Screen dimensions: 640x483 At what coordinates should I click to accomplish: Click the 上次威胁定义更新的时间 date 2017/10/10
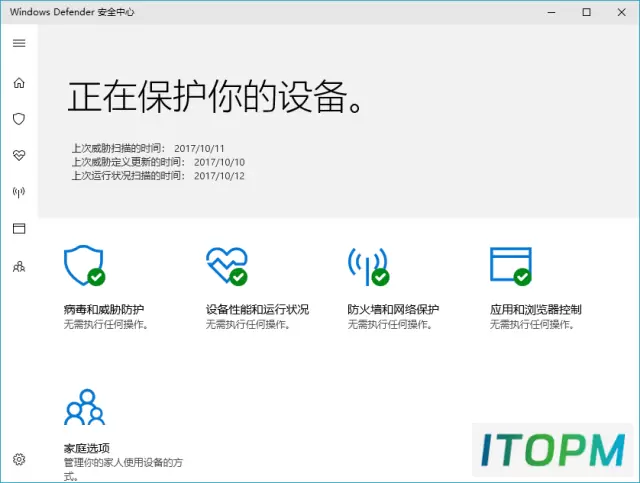219,162
